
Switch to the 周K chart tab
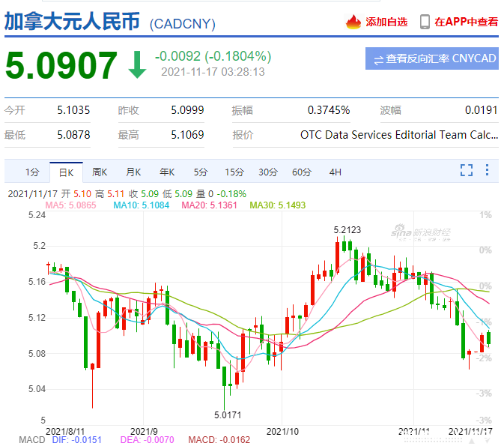(x=100, y=172)
